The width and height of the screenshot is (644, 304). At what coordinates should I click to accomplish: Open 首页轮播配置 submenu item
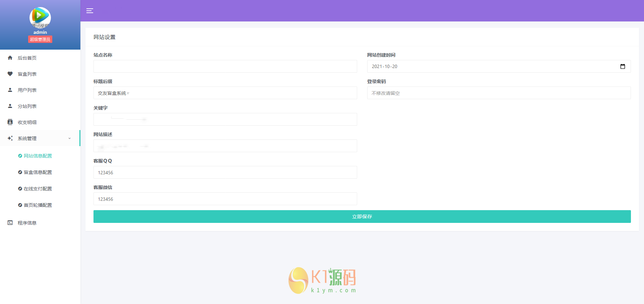(x=38, y=205)
